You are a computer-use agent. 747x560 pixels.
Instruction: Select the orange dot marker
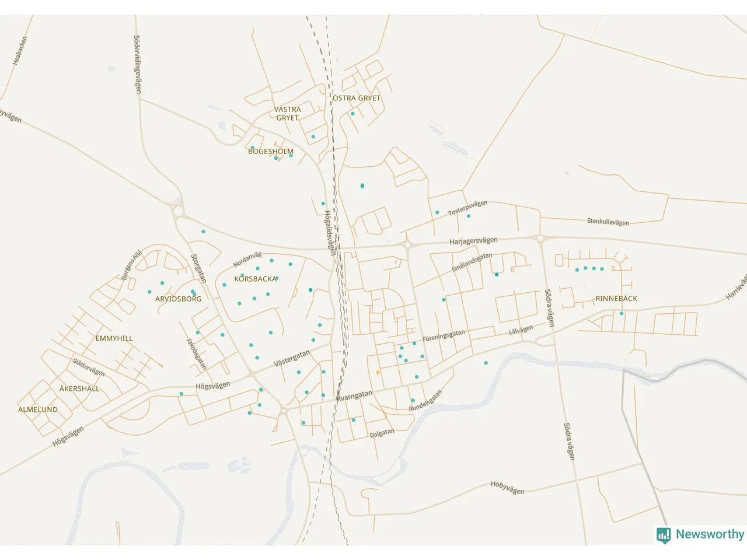(x=378, y=372)
